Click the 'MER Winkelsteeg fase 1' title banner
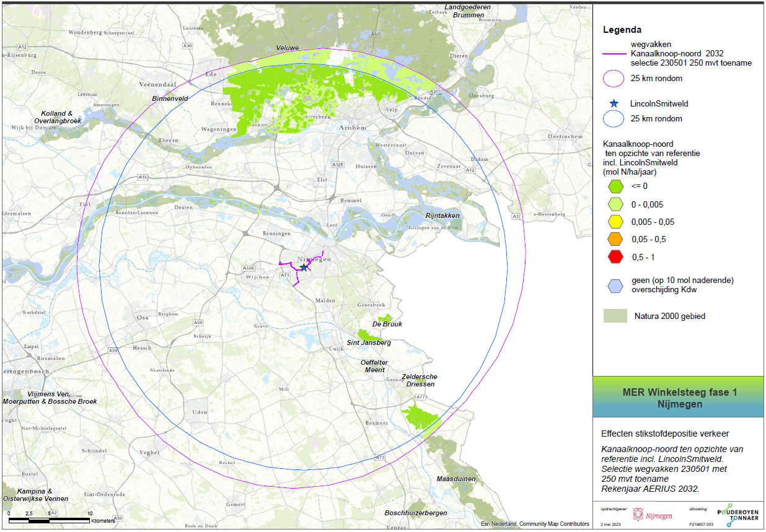 (679, 398)
